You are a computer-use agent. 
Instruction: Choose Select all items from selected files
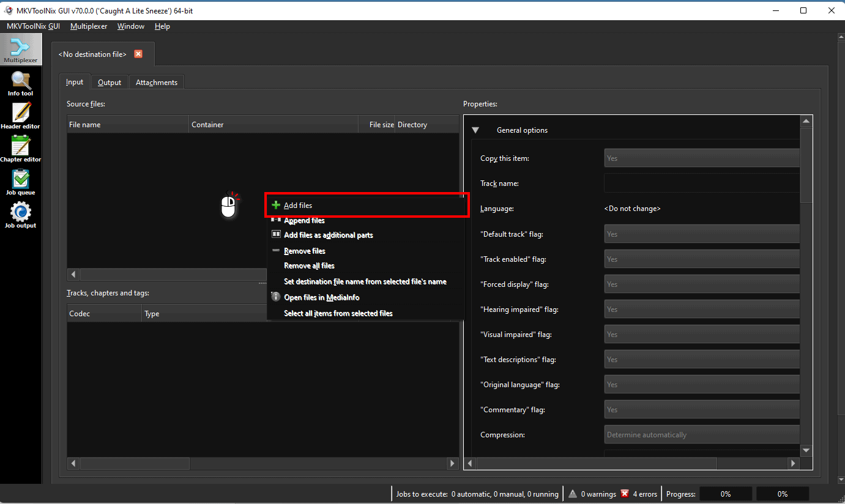365,313
